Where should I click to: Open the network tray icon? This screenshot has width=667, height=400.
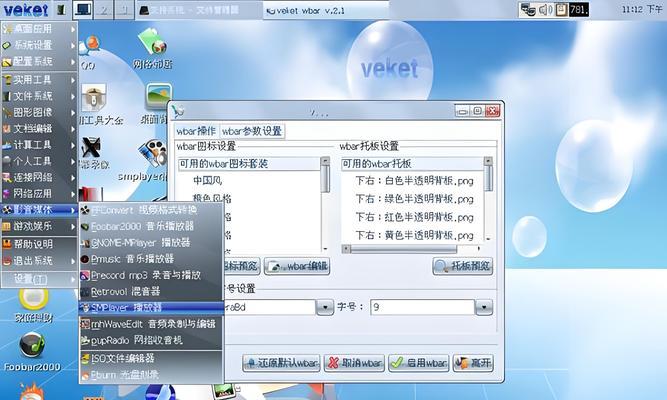pos(528,9)
